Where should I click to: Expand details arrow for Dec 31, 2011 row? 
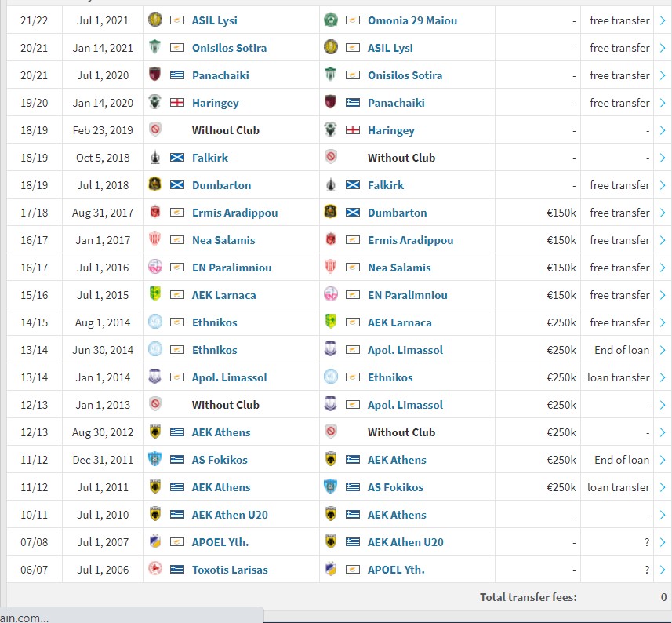(663, 459)
